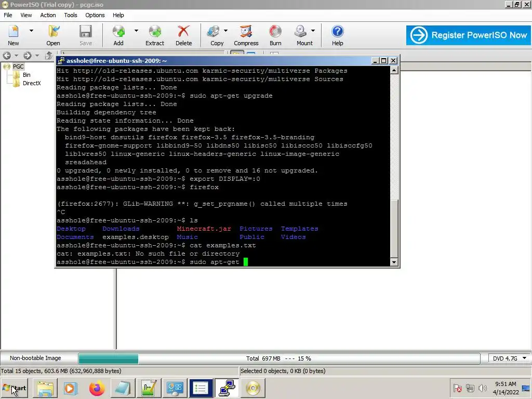532x399 pixels.
Task: Click the Show desktop monitor icon
Action: pos(526,388)
